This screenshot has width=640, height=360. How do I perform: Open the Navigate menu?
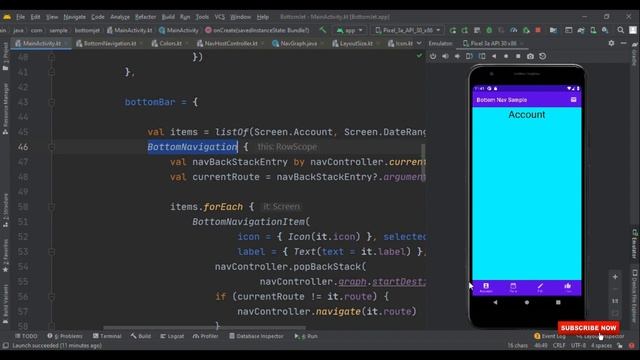pos(74,17)
